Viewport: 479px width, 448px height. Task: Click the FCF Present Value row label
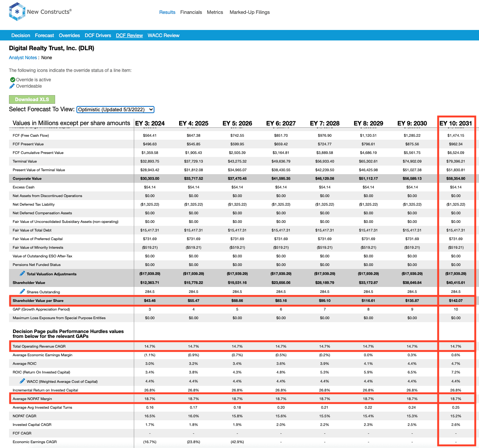pos(28,144)
